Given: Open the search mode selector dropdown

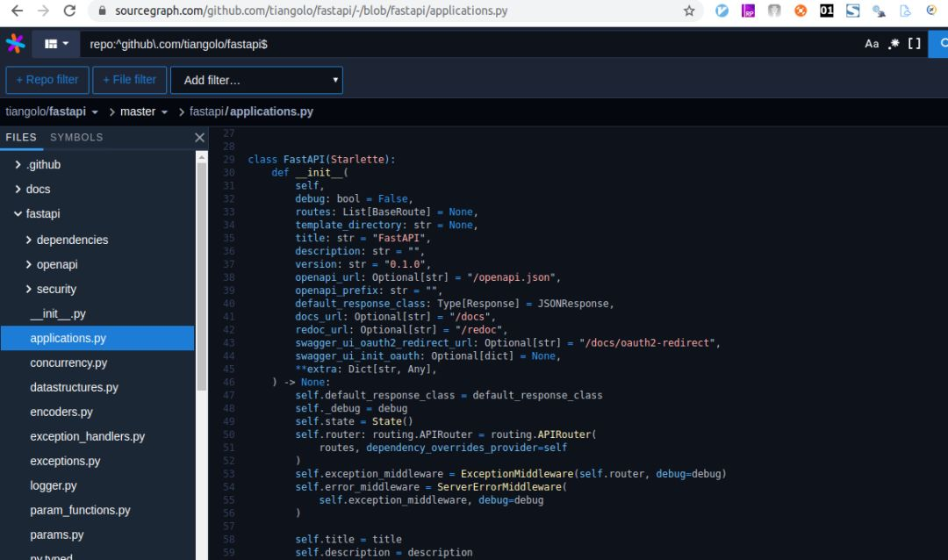Looking at the screenshot, I should tap(57, 44).
